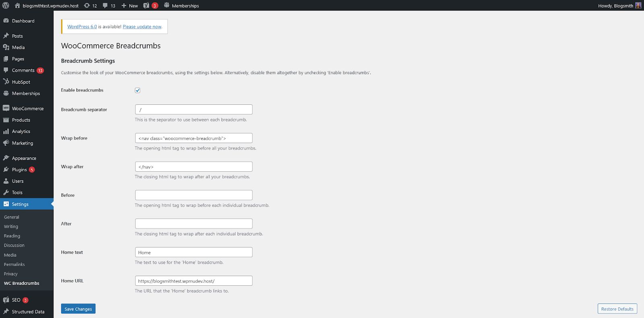Click SEO badge showing 3 in sidebar
644x318 pixels.
pyautogui.click(x=25, y=300)
